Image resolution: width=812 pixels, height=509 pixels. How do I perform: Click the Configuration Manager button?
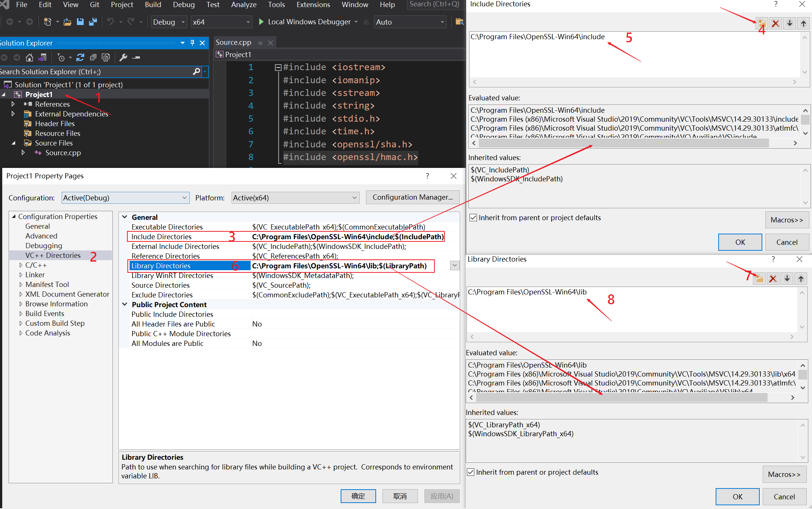pyautogui.click(x=412, y=197)
